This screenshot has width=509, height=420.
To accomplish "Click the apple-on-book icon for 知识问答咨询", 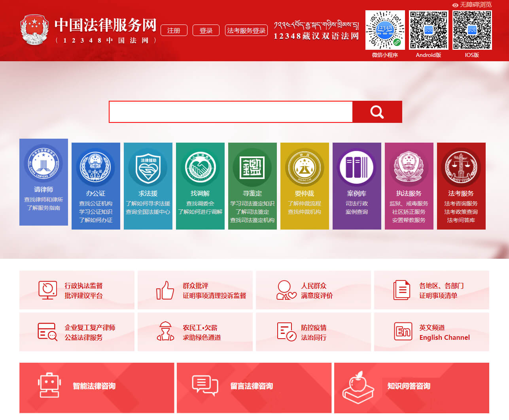I will coord(358,387).
